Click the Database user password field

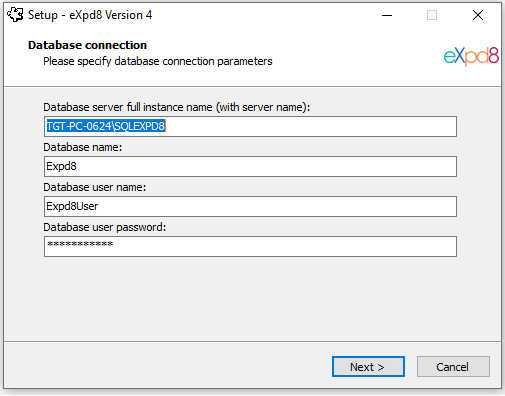click(250, 246)
